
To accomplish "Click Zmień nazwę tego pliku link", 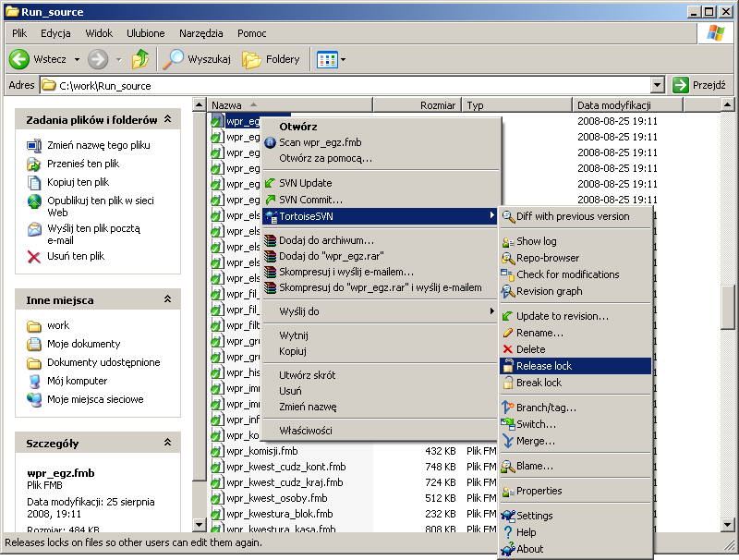I will [x=99, y=145].
